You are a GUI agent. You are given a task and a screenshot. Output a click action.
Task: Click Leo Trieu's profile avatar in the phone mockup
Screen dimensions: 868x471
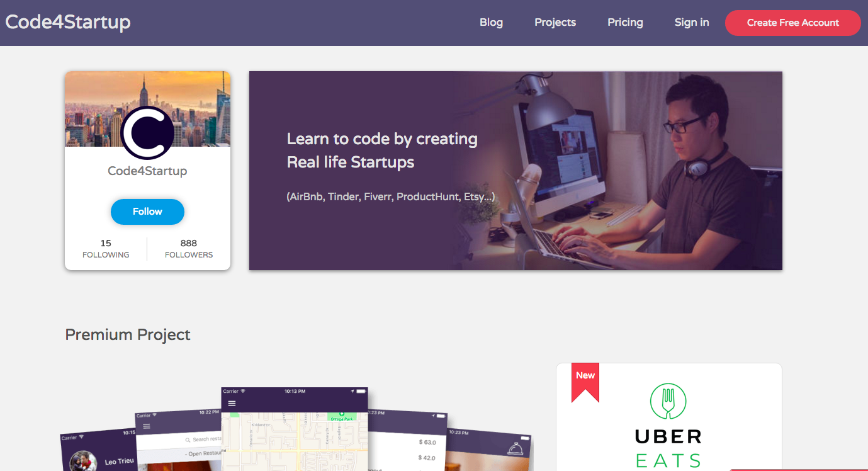(x=83, y=460)
